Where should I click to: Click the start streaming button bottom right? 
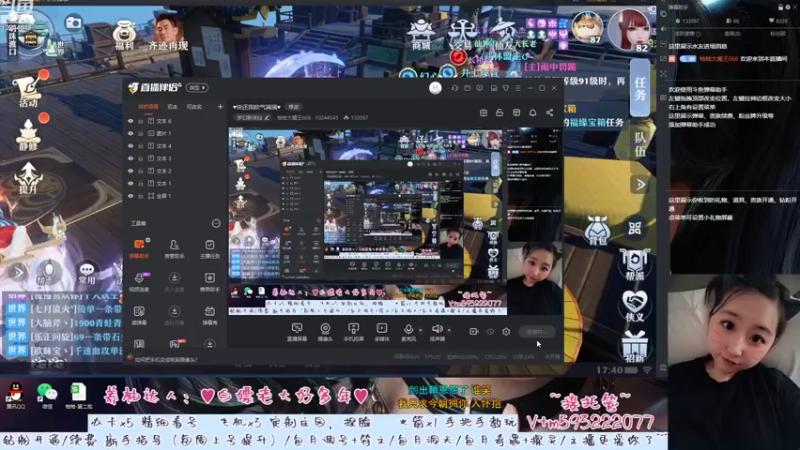point(537,332)
